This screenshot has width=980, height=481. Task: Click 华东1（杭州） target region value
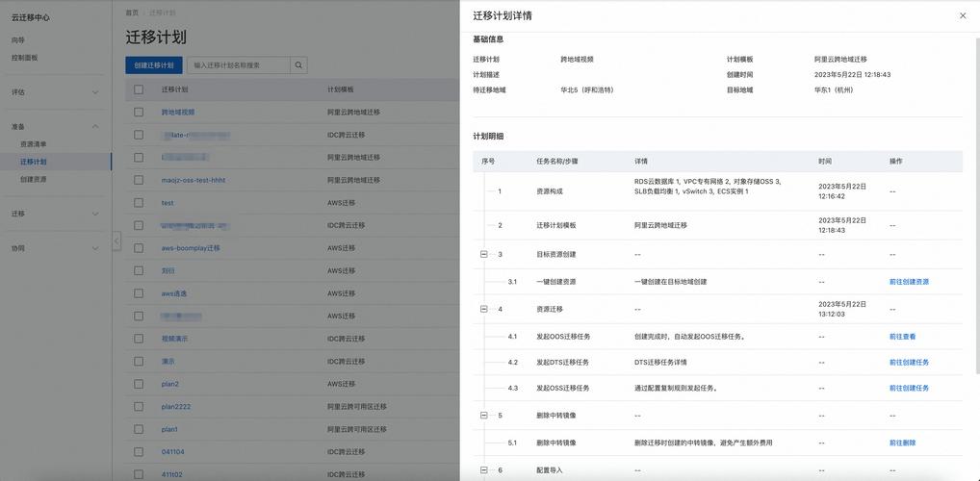click(833, 90)
